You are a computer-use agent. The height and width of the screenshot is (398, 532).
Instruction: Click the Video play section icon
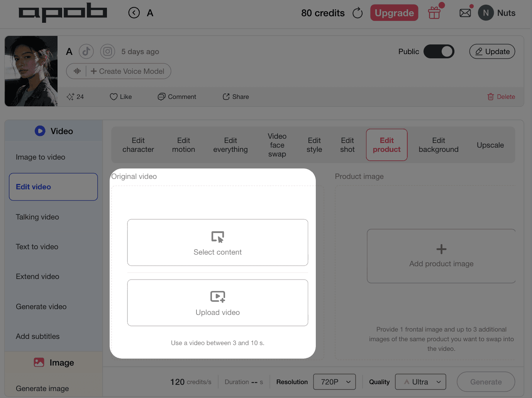click(x=40, y=131)
